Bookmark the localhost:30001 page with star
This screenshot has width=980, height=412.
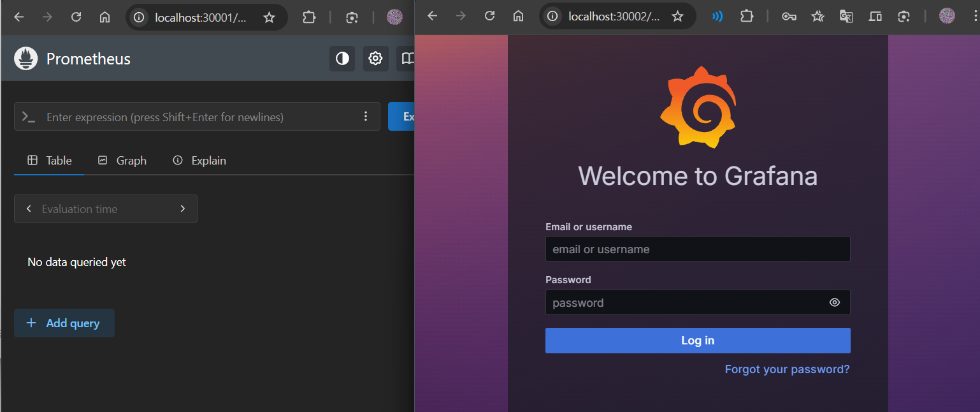(x=269, y=18)
